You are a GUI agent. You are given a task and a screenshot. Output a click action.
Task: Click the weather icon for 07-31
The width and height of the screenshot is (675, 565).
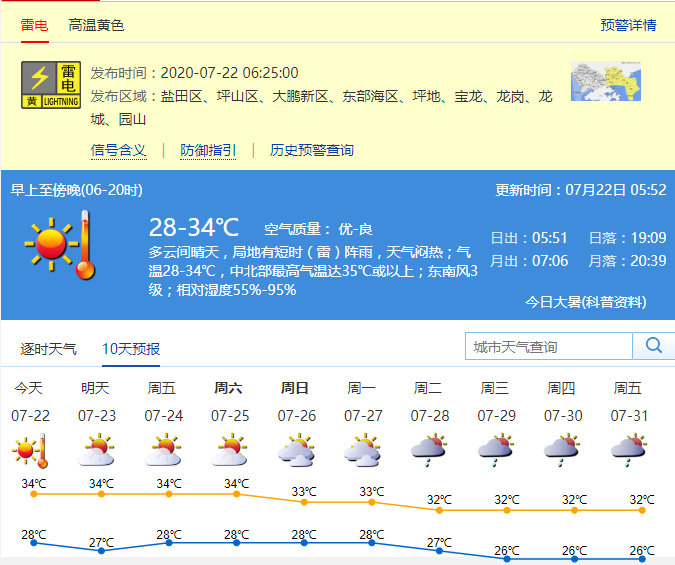(630, 451)
